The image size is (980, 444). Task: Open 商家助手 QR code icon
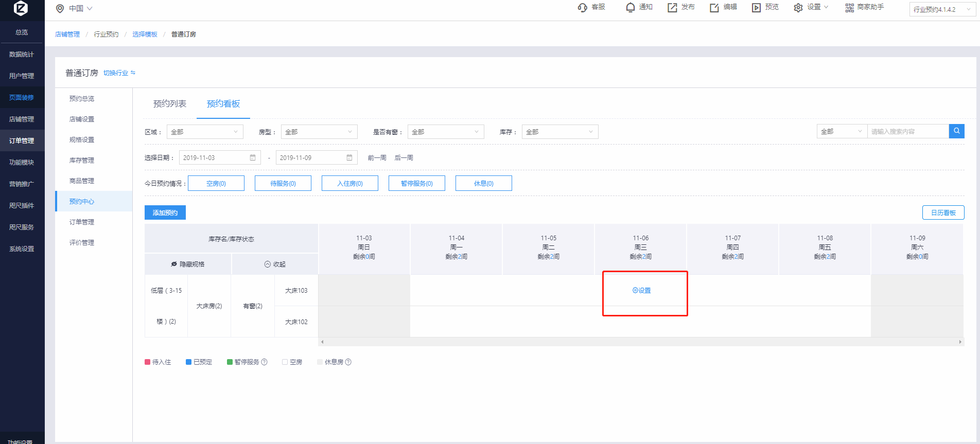[x=850, y=8]
